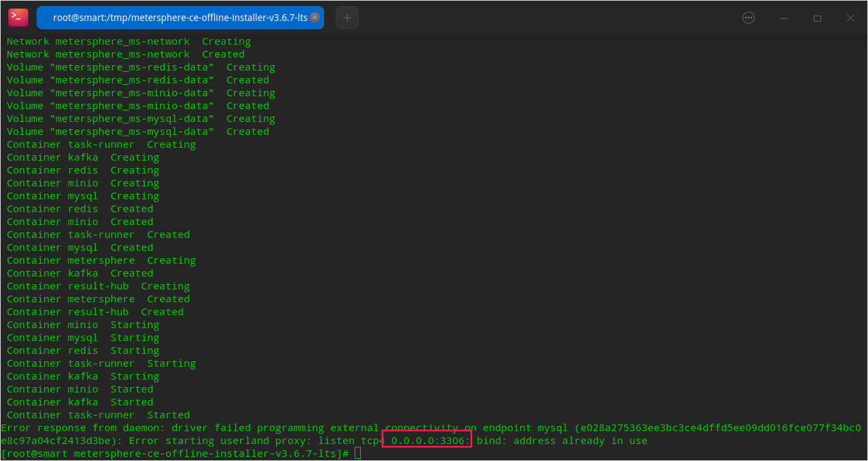
Task: Click the "Container result-hub Created" line
Action: pyautogui.click(x=95, y=312)
